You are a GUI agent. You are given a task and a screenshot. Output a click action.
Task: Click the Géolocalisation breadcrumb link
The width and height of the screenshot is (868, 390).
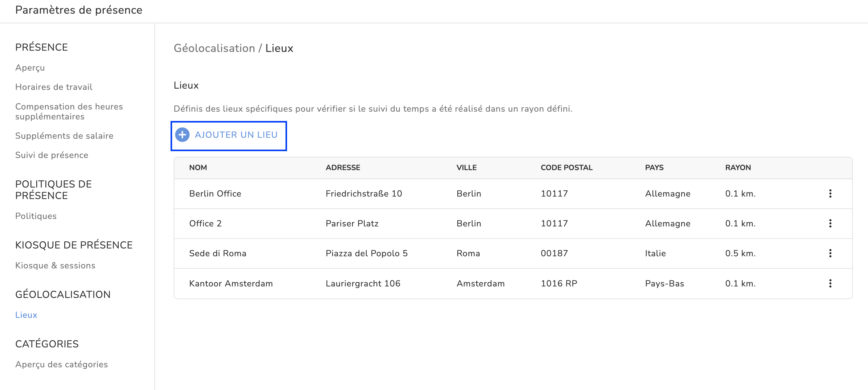pyautogui.click(x=214, y=48)
